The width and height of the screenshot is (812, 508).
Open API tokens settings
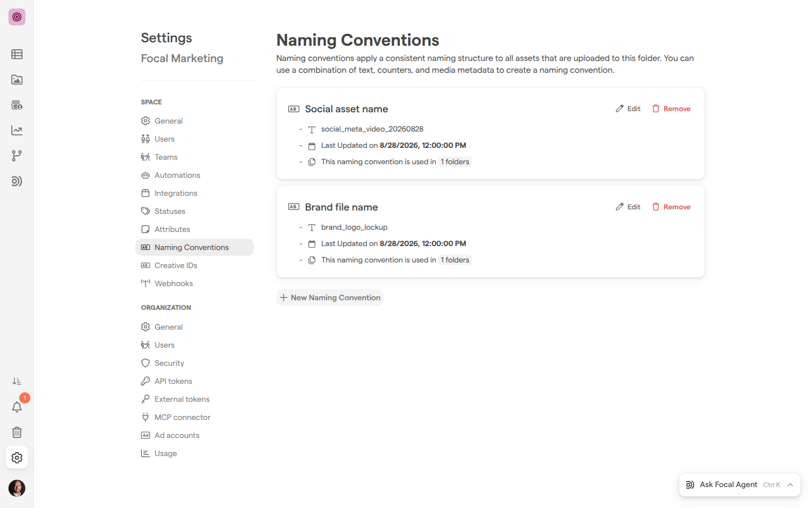[x=195, y=381]
